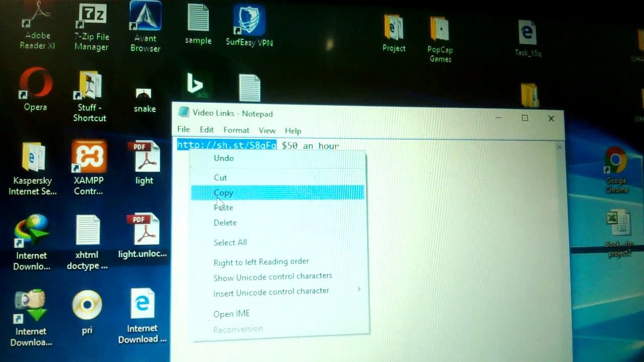This screenshot has height=362, width=644.
Task: Open the Format menu in Notepad
Action: tap(236, 130)
